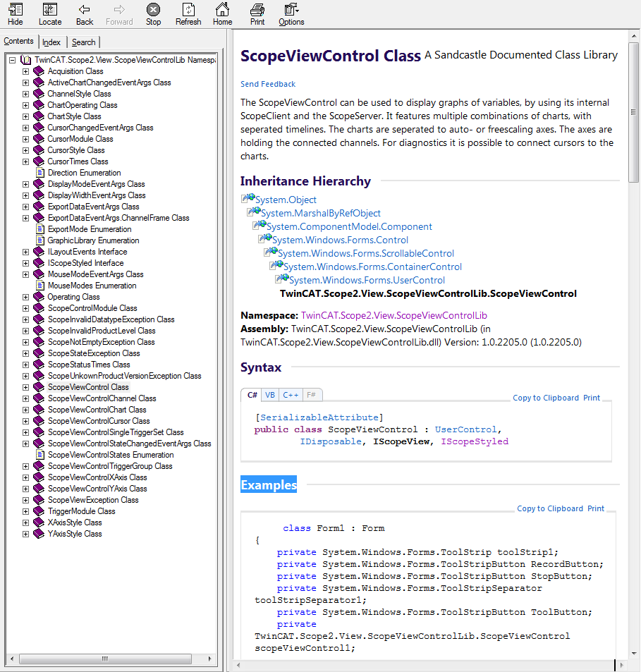Select ScopeViewControlCursor Class in tree

[99, 421]
